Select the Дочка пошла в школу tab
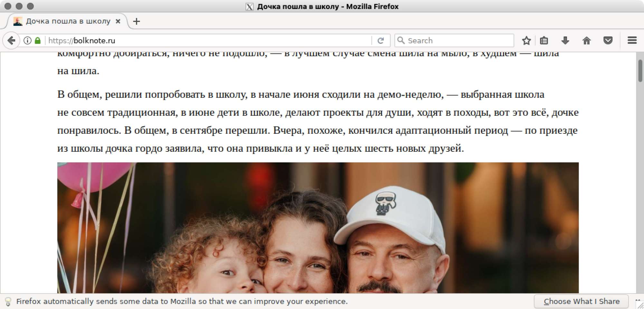 [x=68, y=21]
